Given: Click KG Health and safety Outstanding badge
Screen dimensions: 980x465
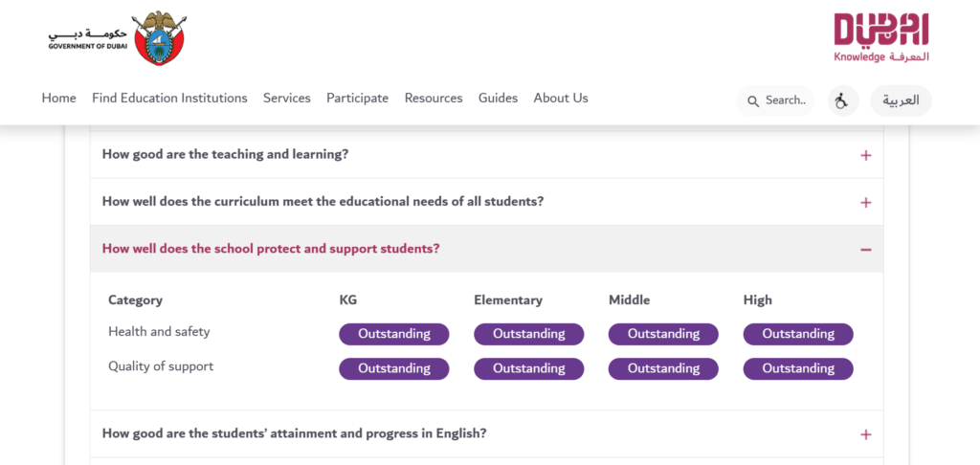Looking at the screenshot, I should [393, 334].
